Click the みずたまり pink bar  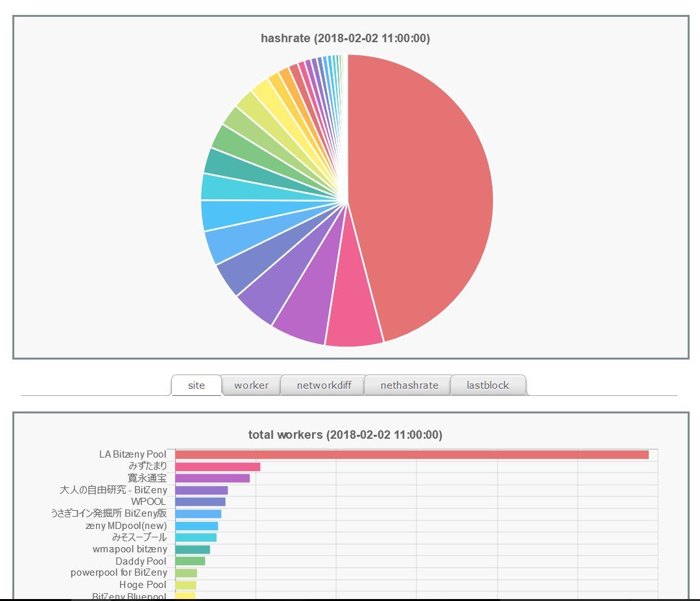pyautogui.click(x=217, y=467)
